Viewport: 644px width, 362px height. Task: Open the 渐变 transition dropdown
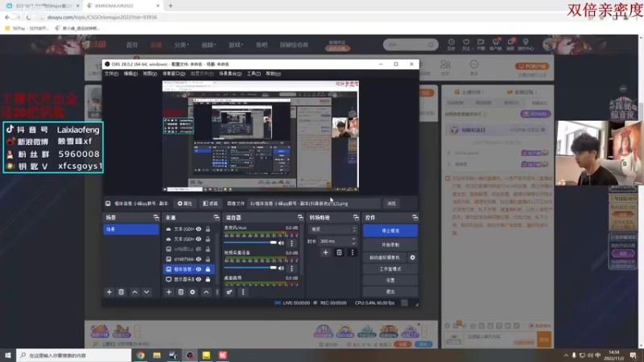point(333,229)
